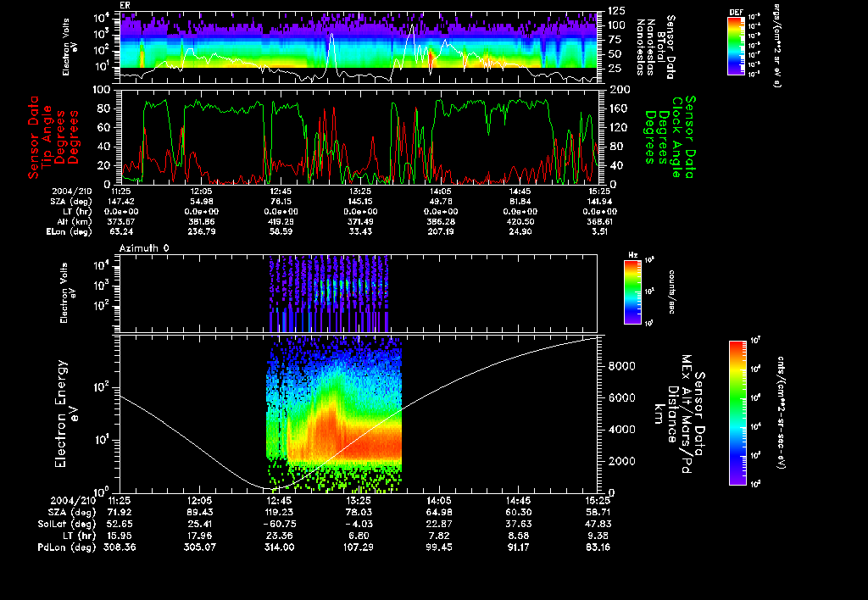This screenshot has height=600, width=868.
Task: Select the ER label above top spectrogram
Action: [x=125, y=5]
